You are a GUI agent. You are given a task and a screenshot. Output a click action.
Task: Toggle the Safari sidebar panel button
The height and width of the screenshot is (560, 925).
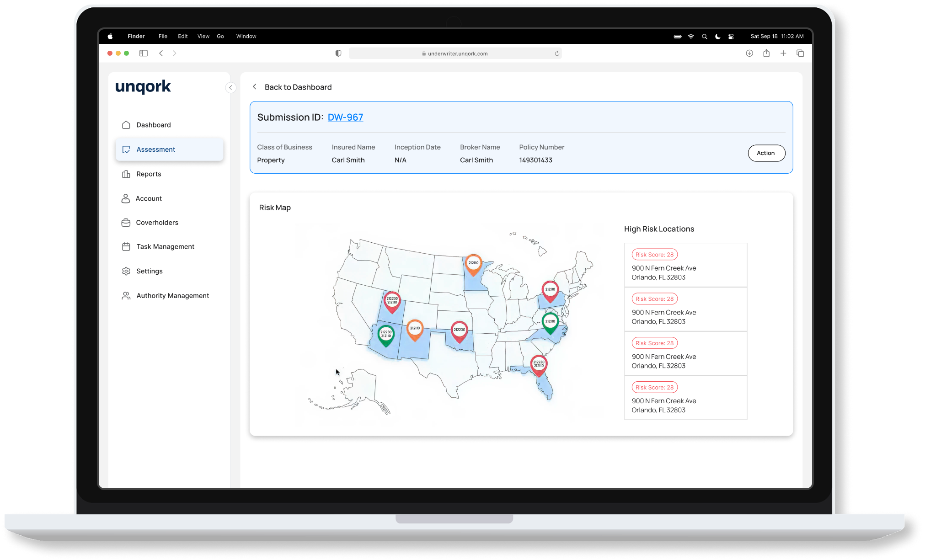(x=144, y=53)
